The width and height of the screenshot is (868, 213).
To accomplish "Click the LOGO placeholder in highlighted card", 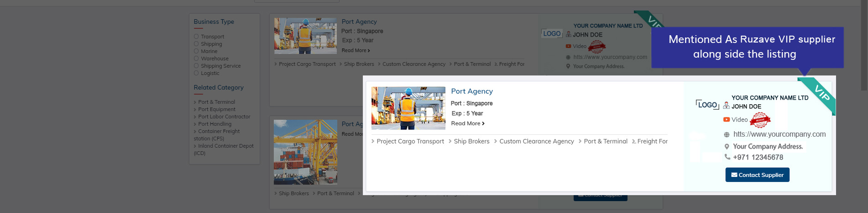I will (707, 105).
